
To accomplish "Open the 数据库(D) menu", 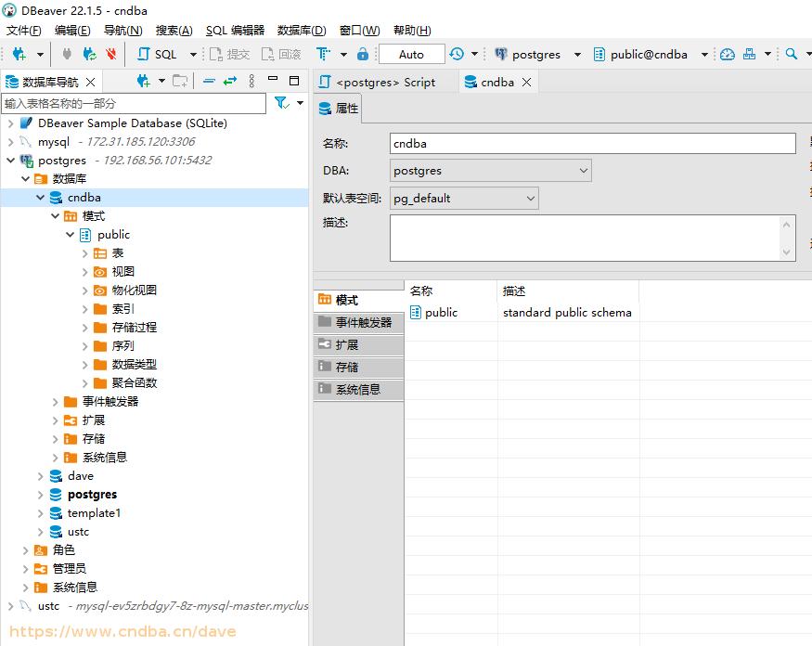I will [302, 31].
